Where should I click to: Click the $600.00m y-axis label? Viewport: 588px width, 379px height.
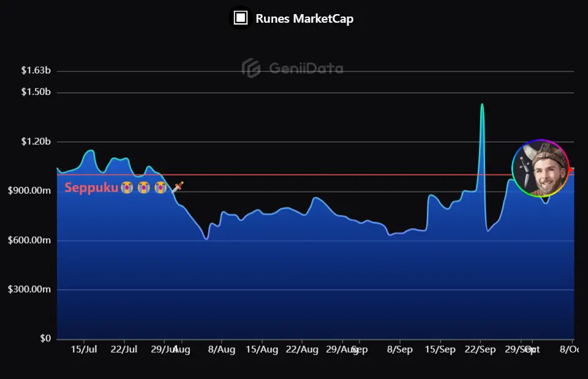pos(29,240)
